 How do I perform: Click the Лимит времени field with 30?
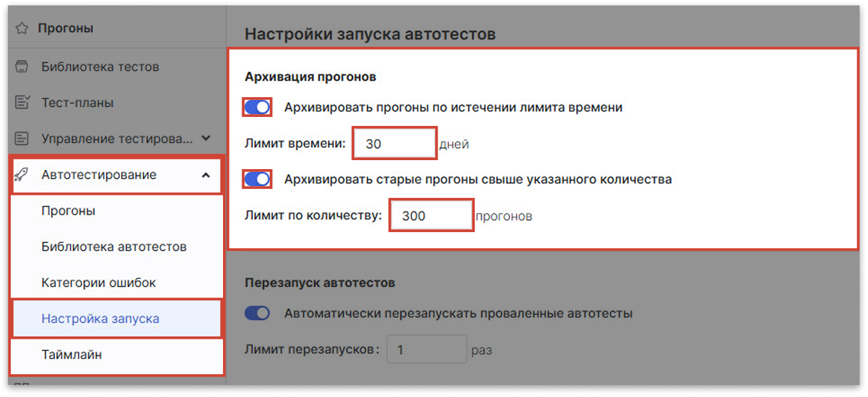pos(394,144)
